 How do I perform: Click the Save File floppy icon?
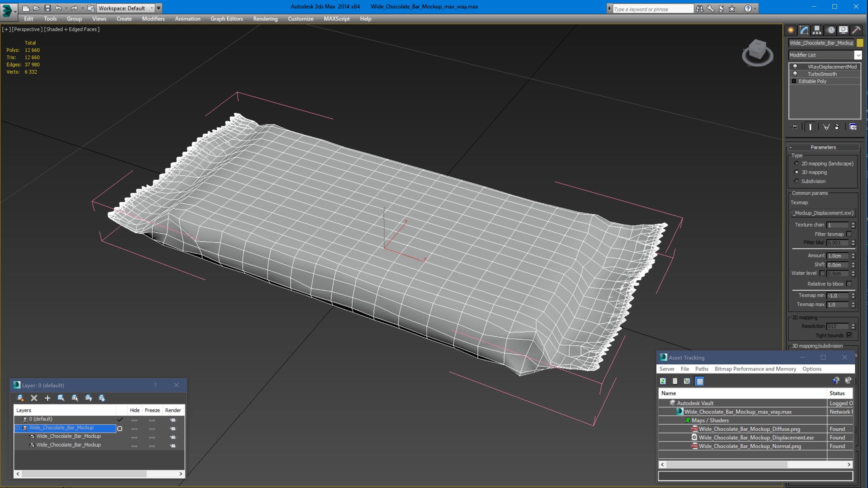pos(48,8)
